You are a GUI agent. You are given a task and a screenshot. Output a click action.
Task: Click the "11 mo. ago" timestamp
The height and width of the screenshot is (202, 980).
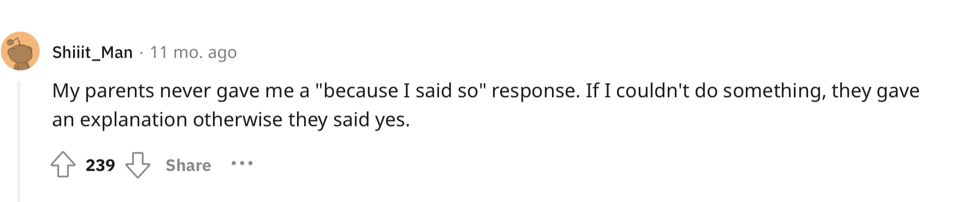pyautogui.click(x=193, y=52)
